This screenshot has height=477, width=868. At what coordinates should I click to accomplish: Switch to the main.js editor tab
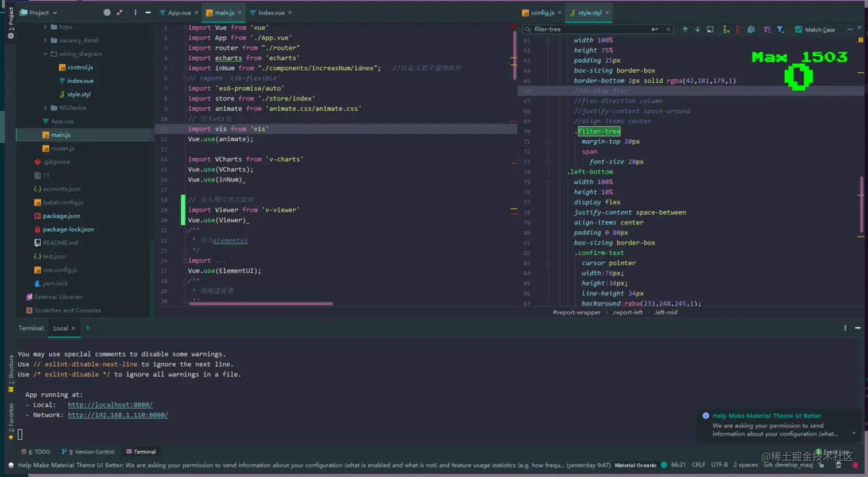tap(224, 13)
